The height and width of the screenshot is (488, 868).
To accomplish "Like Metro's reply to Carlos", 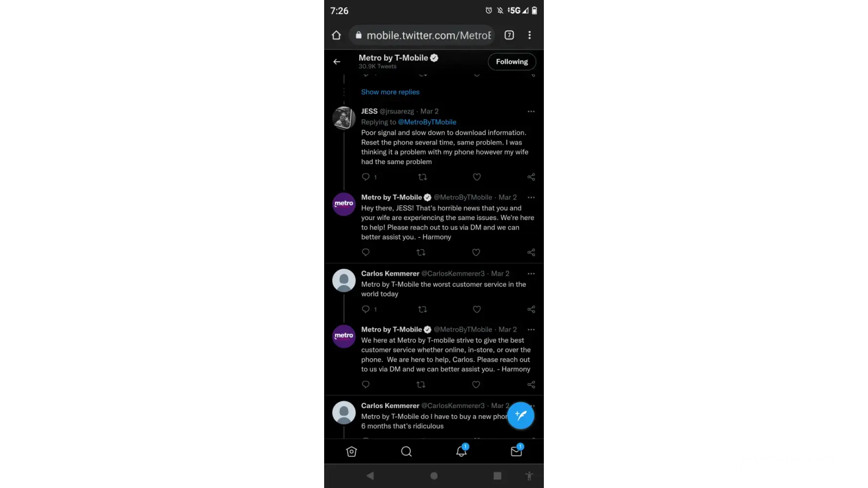I will [x=476, y=385].
